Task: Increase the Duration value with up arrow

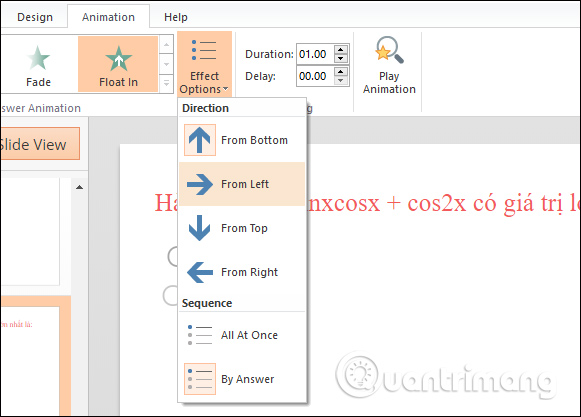Action: pos(341,50)
